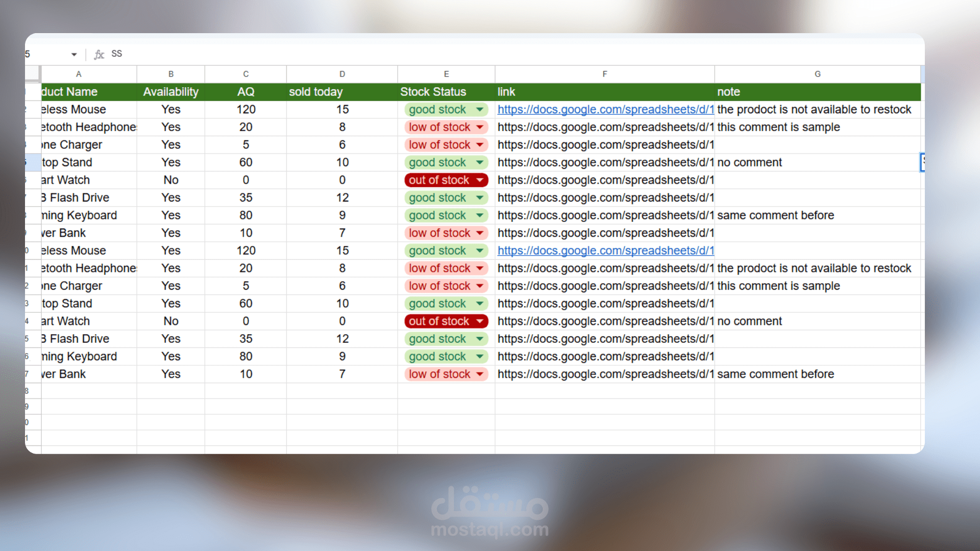980x551 pixels.
Task: Open good stock dropdown, Keyboard row noted same comment
Action: pyautogui.click(x=480, y=215)
